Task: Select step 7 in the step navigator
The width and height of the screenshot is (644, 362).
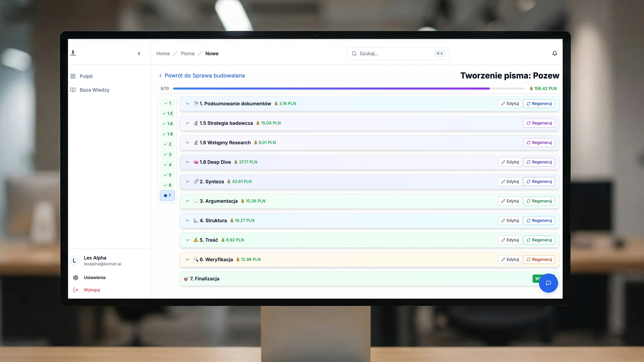Action: click(167, 196)
